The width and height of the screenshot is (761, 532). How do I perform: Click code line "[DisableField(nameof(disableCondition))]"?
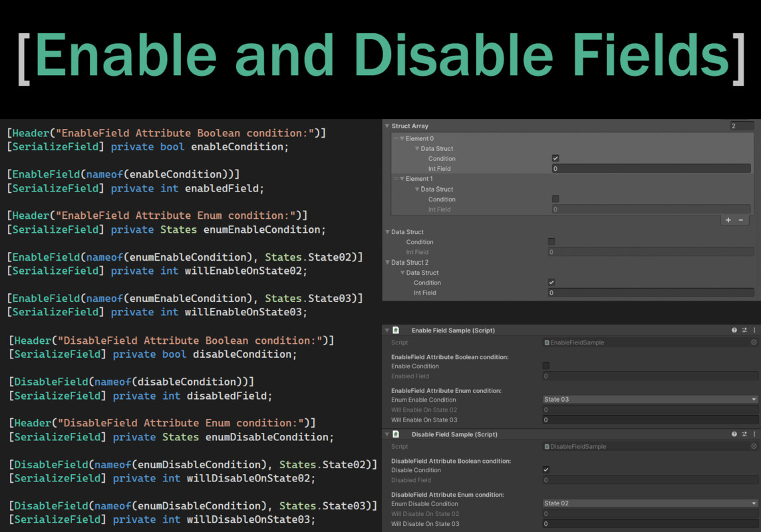(132, 382)
